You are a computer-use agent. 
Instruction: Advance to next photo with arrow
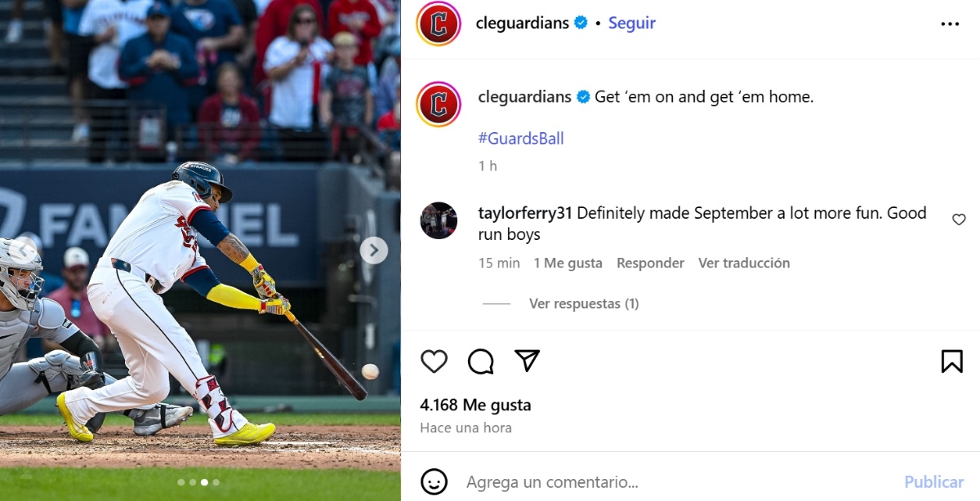(374, 250)
